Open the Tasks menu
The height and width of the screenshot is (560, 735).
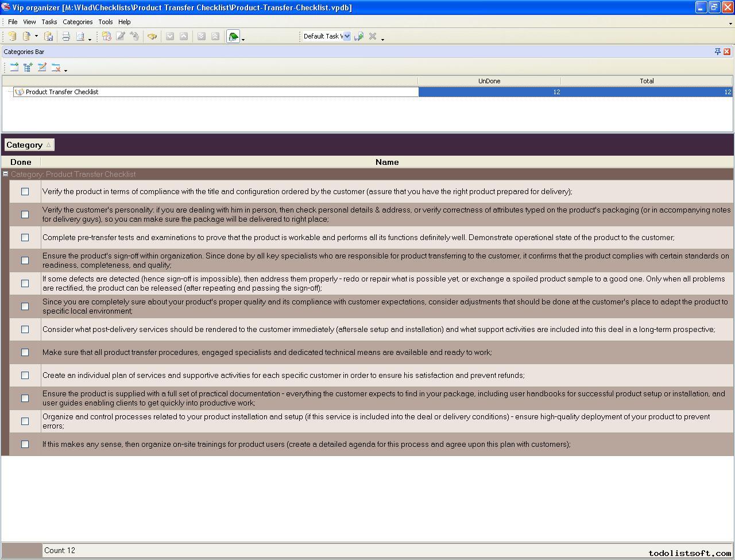(49, 22)
